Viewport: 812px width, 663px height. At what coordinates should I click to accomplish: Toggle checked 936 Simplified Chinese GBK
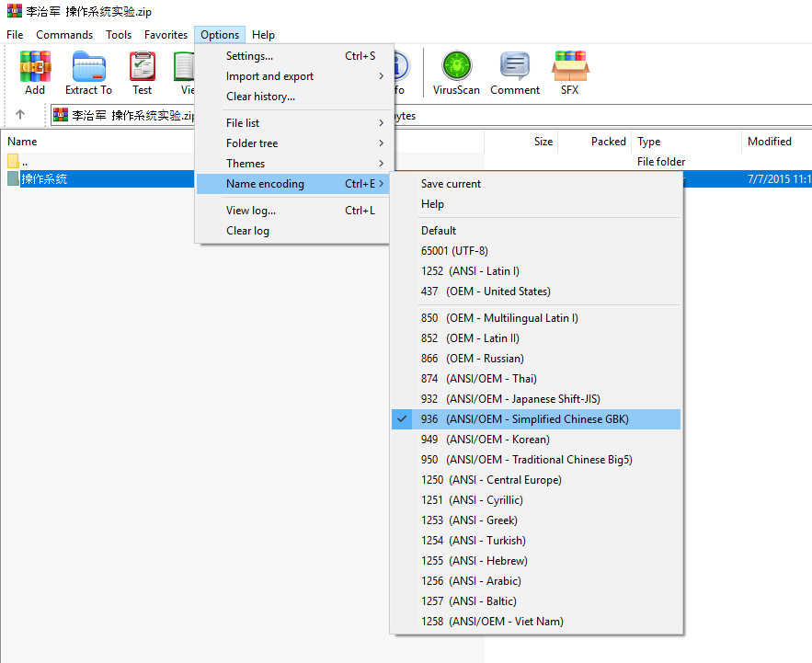point(536,419)
